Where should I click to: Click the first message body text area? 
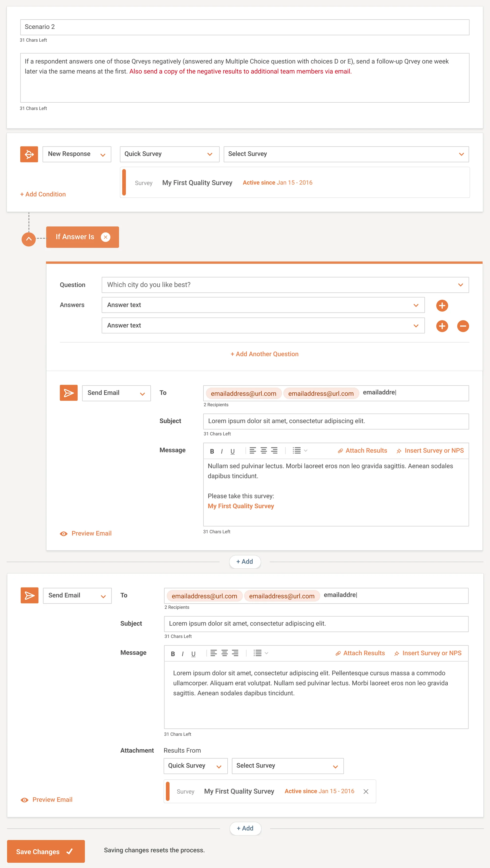[x=336, y=492]
